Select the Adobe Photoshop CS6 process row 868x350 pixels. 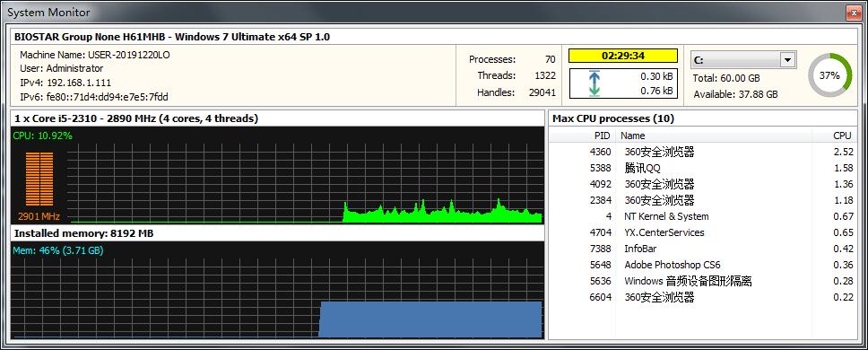click(x=702, y=265)
